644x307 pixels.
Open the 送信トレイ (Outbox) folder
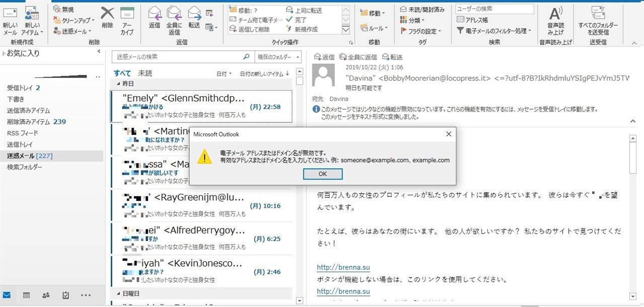(x=19, y=144)
